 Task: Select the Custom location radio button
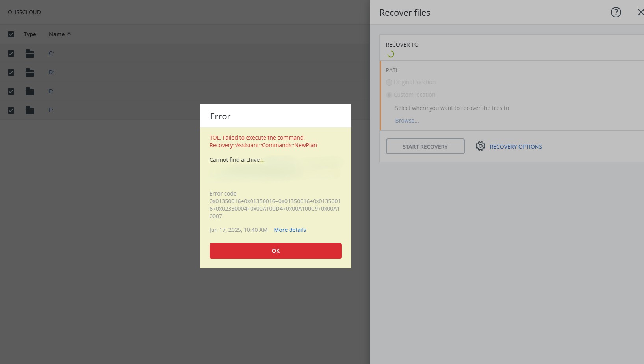point(389,95)
